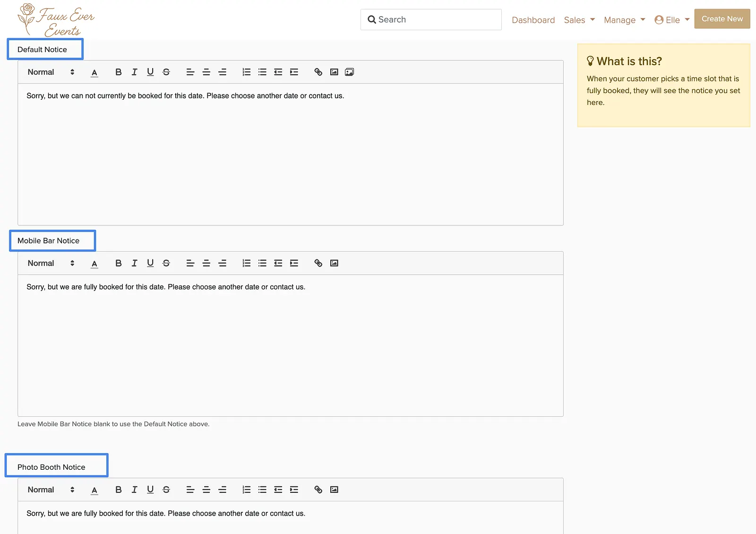Open Normal style dropdown for Photo Booth Notice

(51, 490)
